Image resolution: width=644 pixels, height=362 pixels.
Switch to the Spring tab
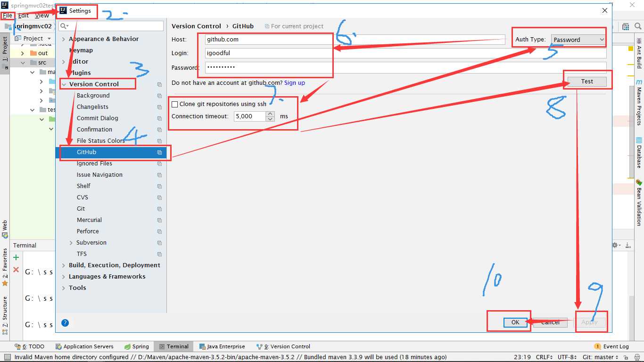[137, 346]
